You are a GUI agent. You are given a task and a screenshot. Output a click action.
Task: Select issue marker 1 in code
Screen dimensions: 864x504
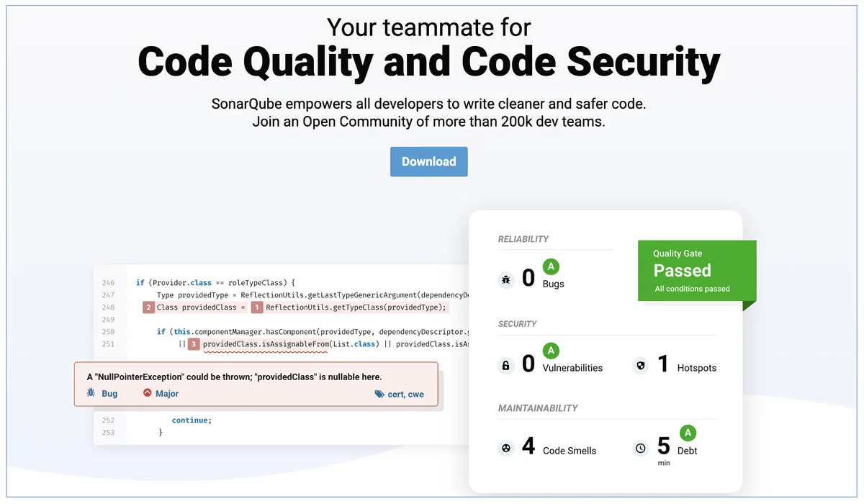point(257,307)
